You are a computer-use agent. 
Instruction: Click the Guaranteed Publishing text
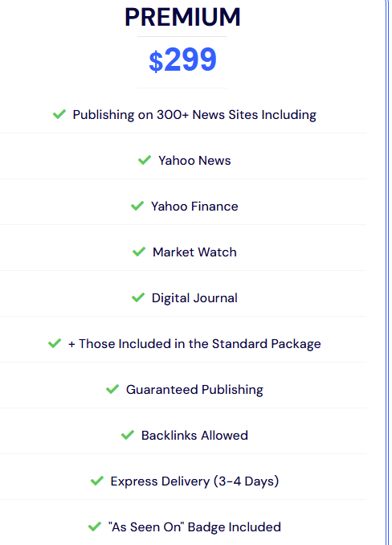[x=194, y=390]
